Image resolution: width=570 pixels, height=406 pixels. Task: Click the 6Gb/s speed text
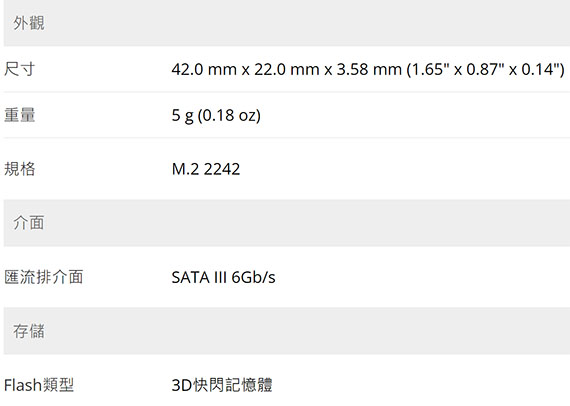point(253,277)
